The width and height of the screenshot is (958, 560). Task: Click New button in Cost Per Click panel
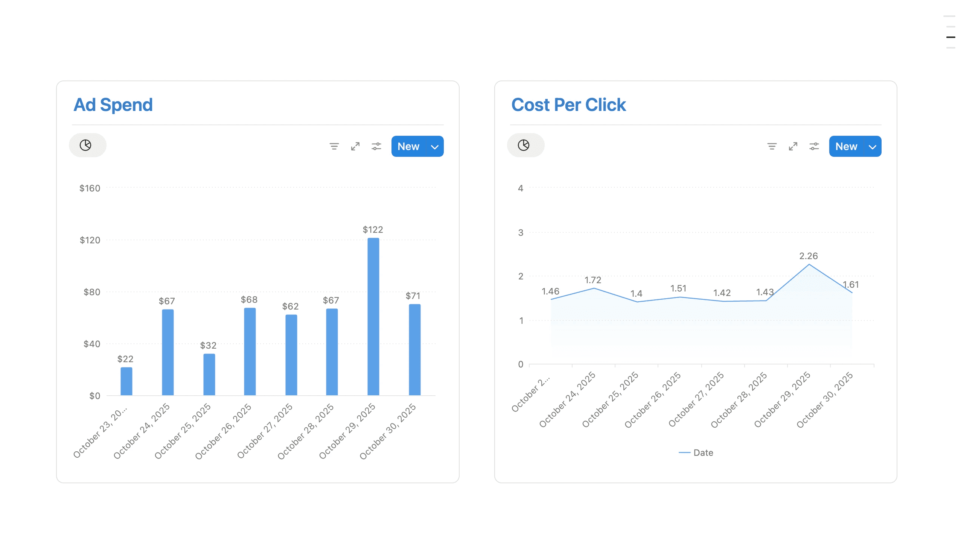point(847,147)
